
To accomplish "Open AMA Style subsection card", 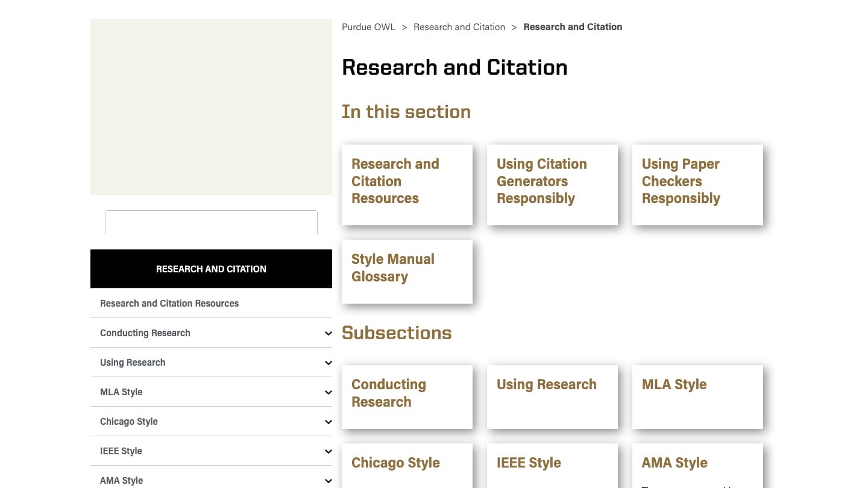I will coord(697,466).
